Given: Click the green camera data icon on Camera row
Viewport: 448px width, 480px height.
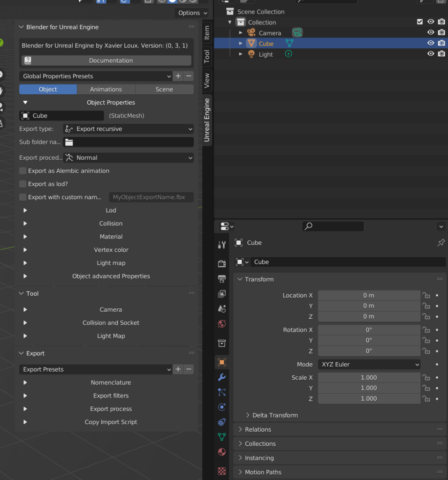Looking at the screenshot, I should (297, 32).
